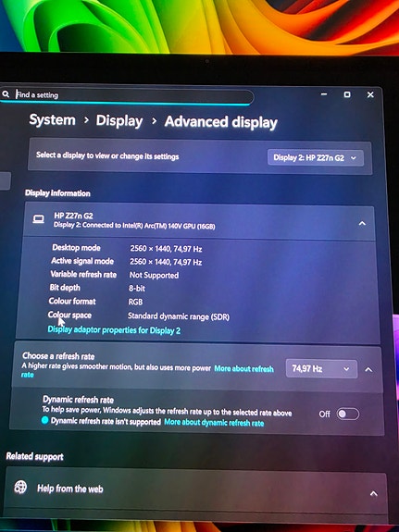399x532 pixels.
Task: Click the monitor icon beside HP Z27n G2
Action: tap(38, 219)
